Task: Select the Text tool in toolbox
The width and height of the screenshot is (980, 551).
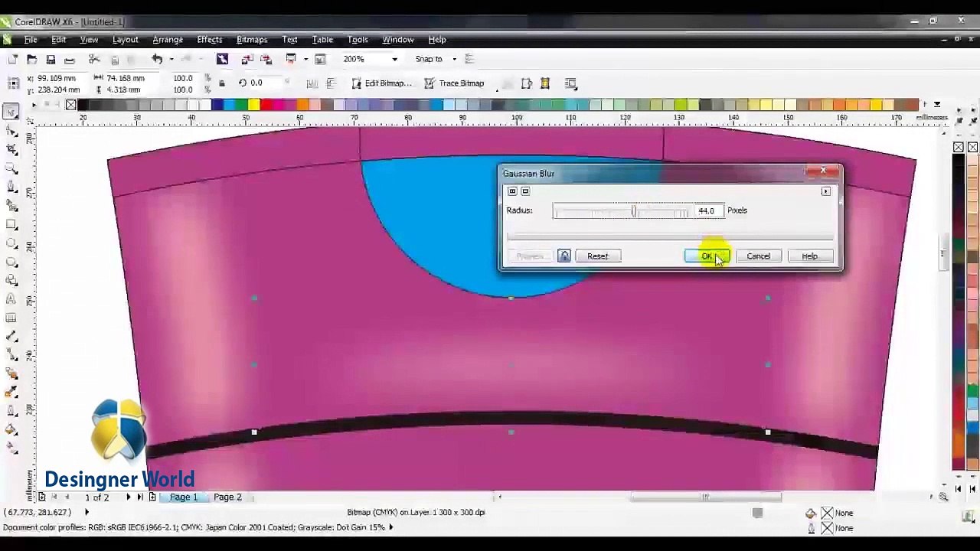Action: (11, 299)
